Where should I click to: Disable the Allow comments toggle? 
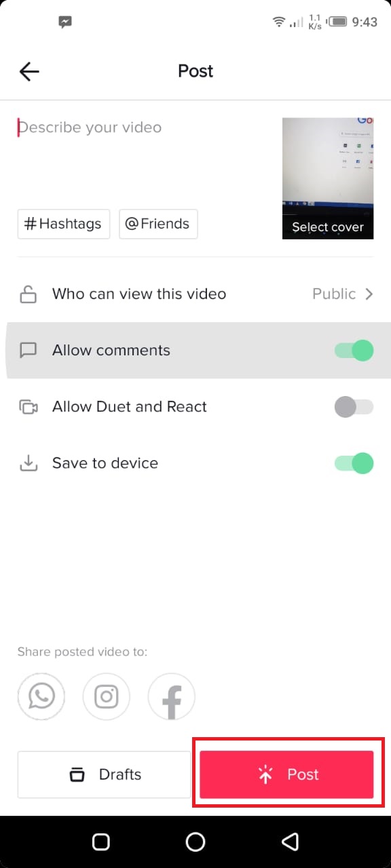tap(354, 350)
